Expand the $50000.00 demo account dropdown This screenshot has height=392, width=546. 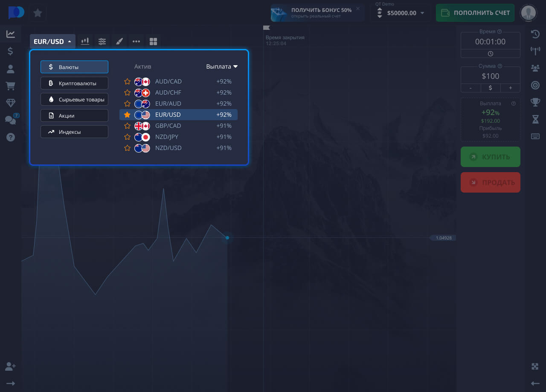tap(401, 13)
